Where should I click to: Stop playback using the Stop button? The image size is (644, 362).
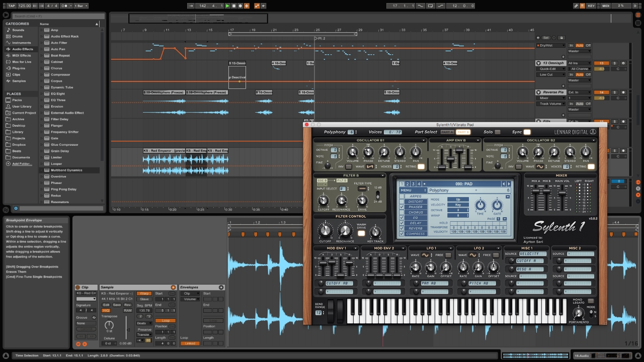pos(233,6)
